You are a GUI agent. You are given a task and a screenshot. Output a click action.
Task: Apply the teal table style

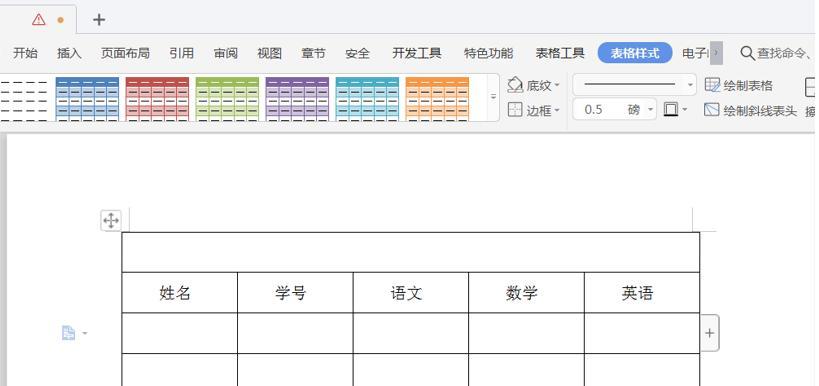[x=367, y=99]
